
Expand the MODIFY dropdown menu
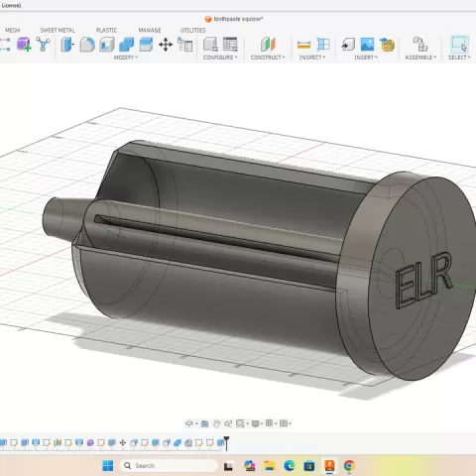coord(126,58)
